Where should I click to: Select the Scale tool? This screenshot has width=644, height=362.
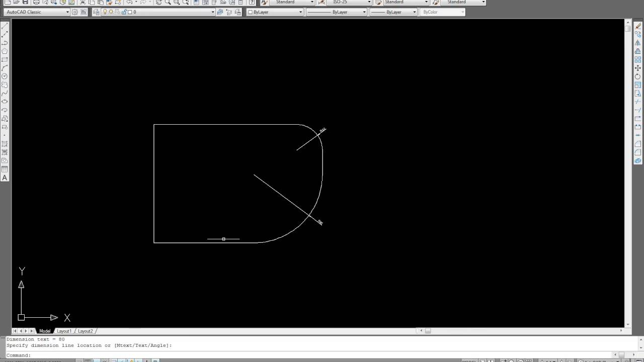[638, 85]
